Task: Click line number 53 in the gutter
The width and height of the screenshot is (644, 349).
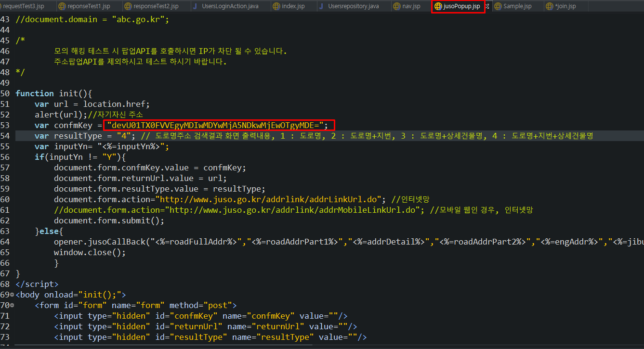Action: pyautogui.click(x=5, y=125)
